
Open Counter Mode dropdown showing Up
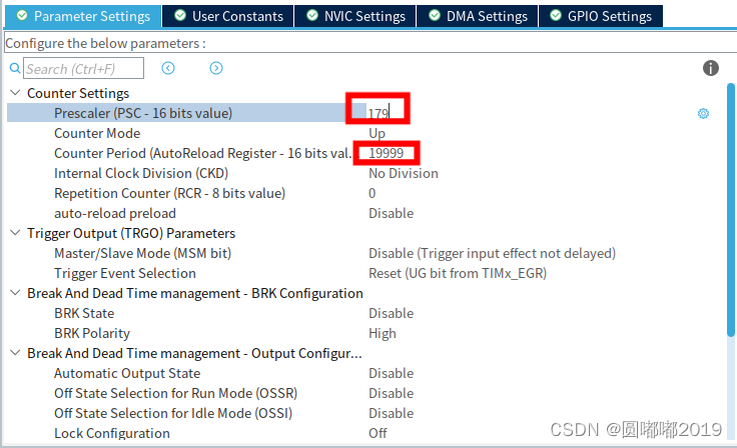point(377,134)
